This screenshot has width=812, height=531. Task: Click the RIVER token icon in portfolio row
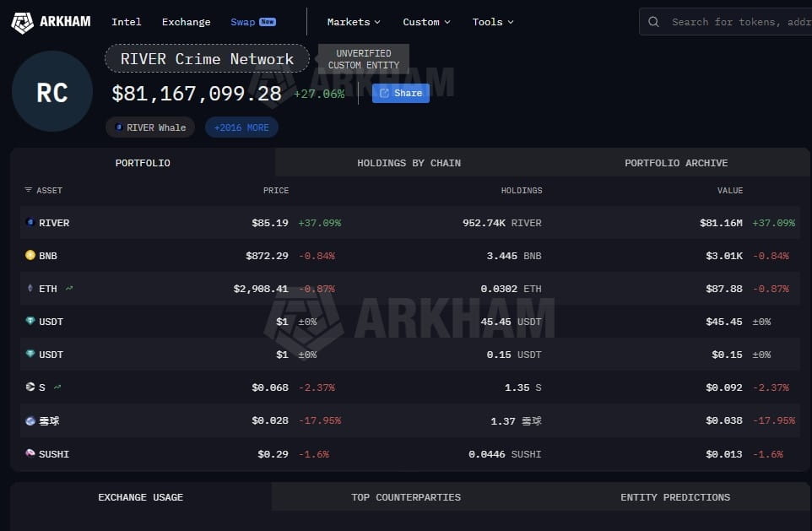[x=30, y=222]
